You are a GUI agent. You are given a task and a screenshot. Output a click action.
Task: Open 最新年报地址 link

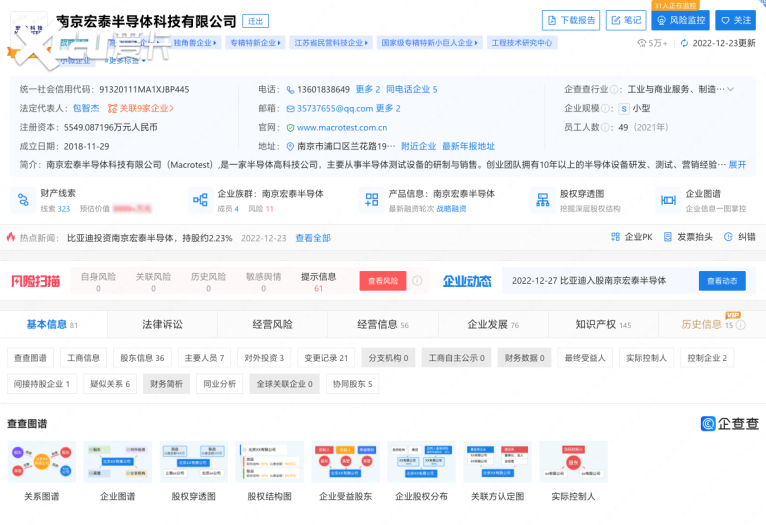(468, 146)
